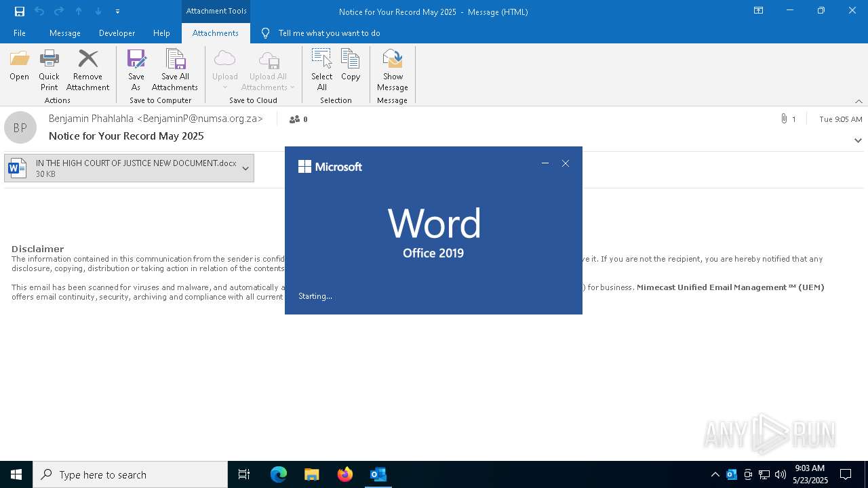This screenshot has height=488, width=868.
Task: Open the attachment with the Open icon
Action: pyautogui.click(x=19, y=65)
